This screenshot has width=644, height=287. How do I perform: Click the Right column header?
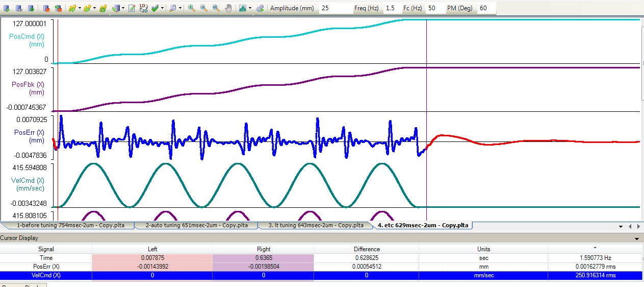pyautogui.click(x=263, y=249)
